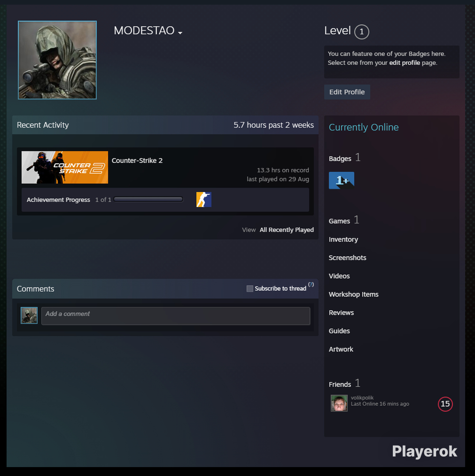Enable the Subscribe to thread checkbox
The width and height of the screenshot is (475, 476).
tap(250, 289)
